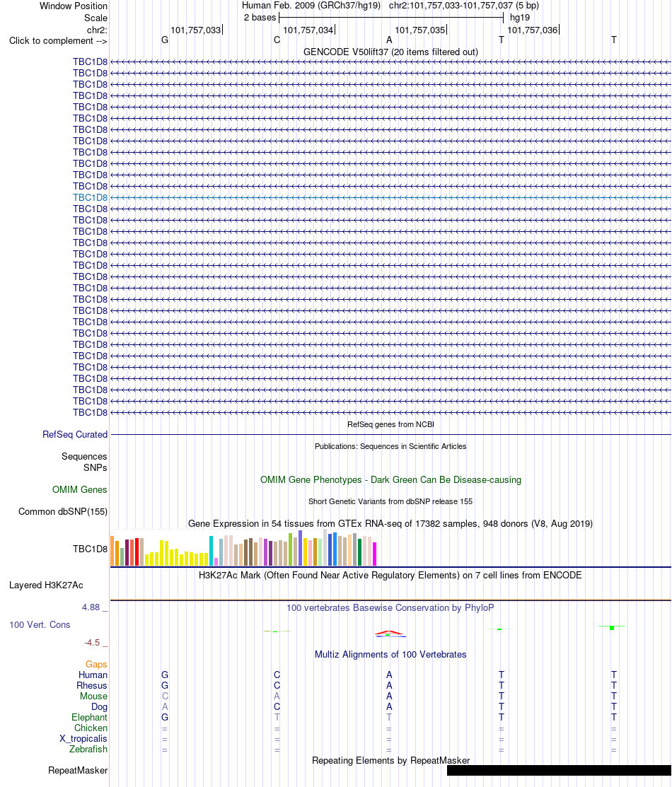The image size is (672, 787).
Task: Open 'RefSeq genes from NCBI' track title
Action: click(x=390, y=424)
